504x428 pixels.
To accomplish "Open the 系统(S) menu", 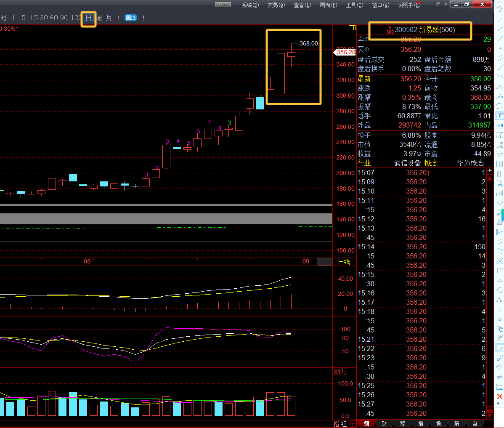I will [250, 5].
